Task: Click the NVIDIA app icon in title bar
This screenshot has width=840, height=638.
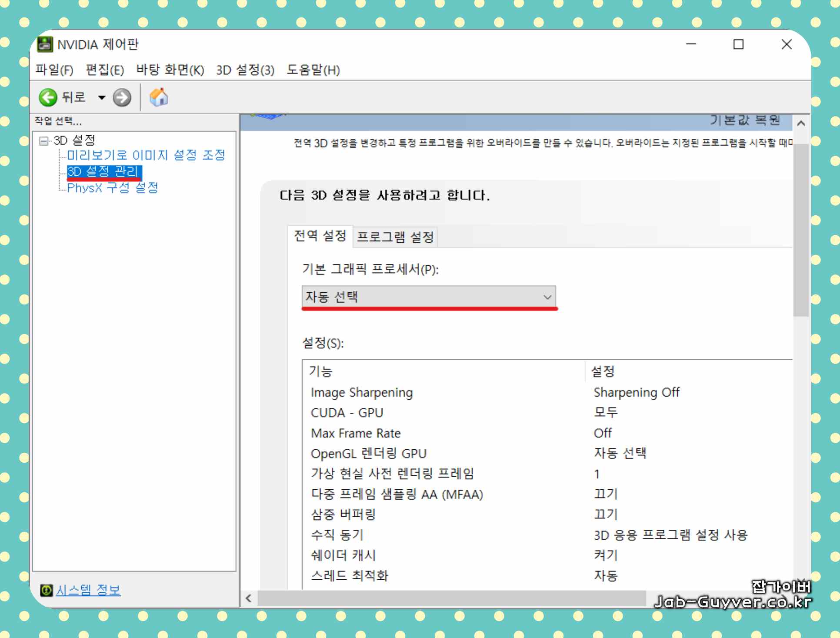Action: (45, 44)
